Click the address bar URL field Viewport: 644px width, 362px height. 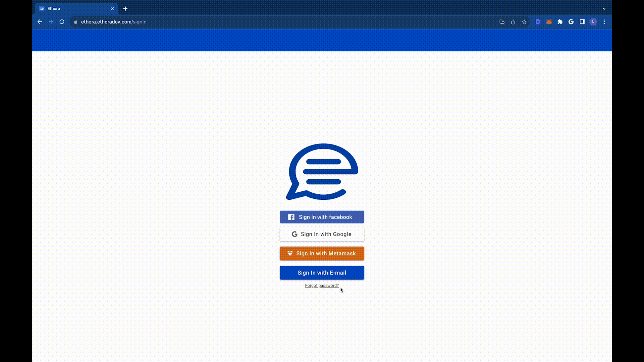pyautogui.click(x=113, y=22)
